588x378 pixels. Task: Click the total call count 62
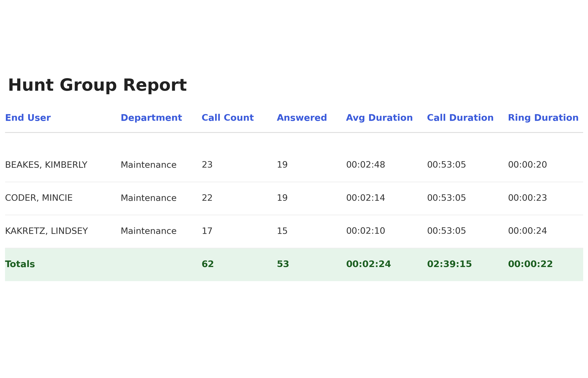click(x=208, y=264)
